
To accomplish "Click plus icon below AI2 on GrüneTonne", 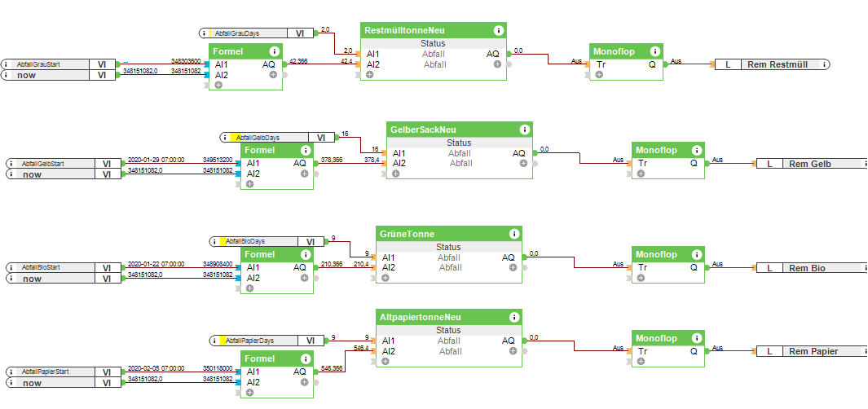I will [x=385, y=278].
